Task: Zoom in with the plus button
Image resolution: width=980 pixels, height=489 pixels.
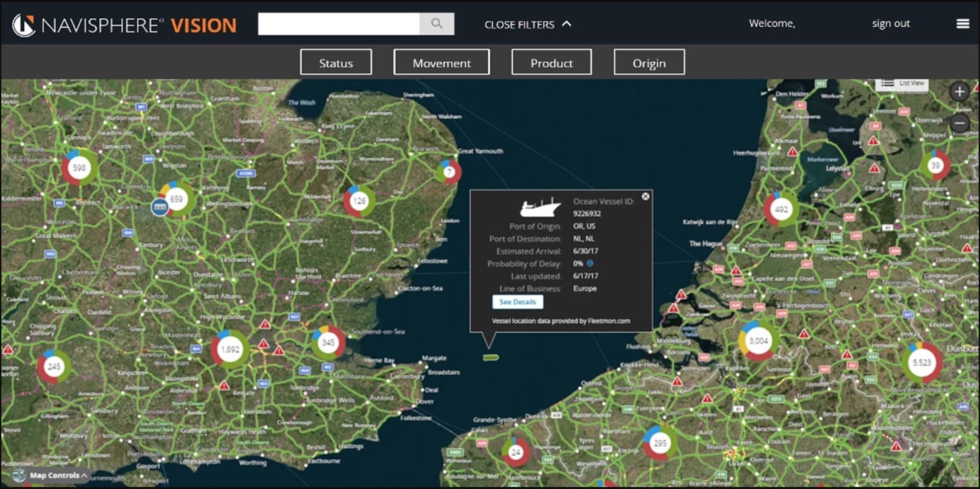Action: click(960, 92)
